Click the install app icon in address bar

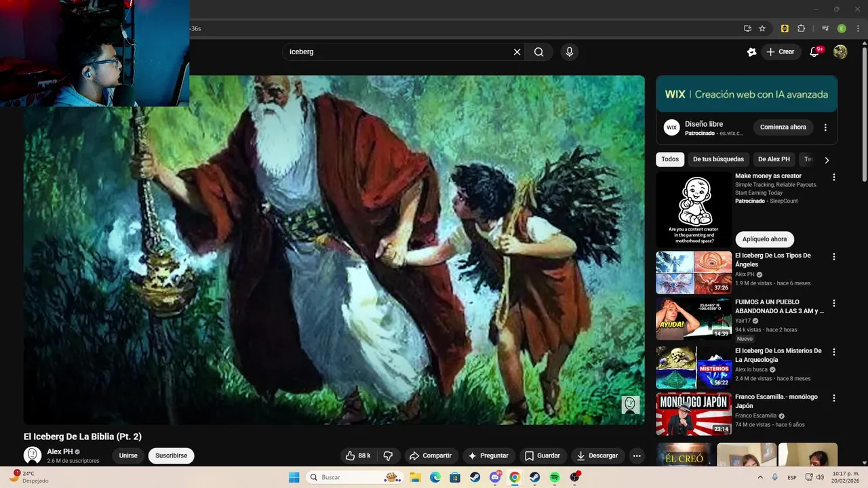click(747, 28)
